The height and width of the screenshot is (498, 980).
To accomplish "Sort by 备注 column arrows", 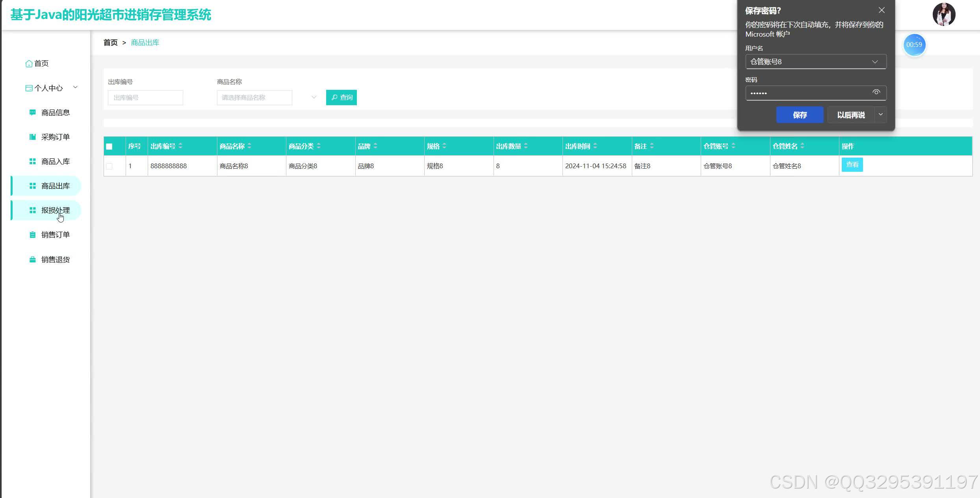I will point(652,146).
